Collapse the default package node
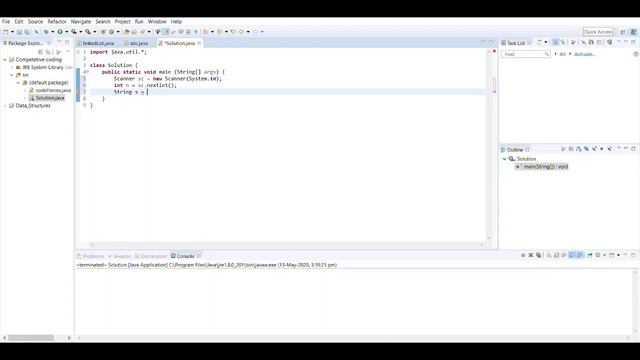This screenshot has height=360, width=640. click(x=18, y=83)
